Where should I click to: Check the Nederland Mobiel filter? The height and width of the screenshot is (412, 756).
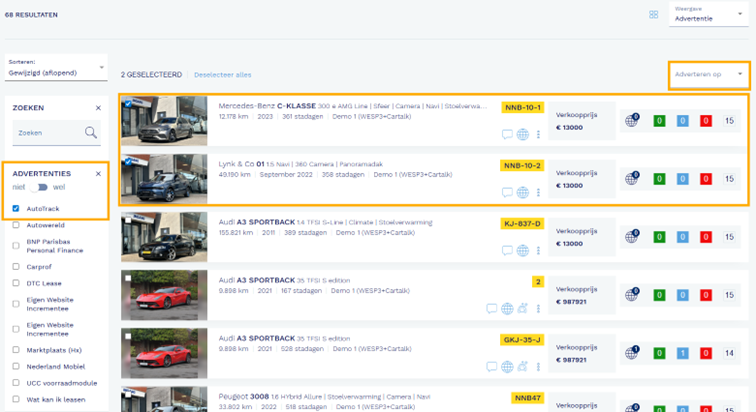[x=16, y=366]
